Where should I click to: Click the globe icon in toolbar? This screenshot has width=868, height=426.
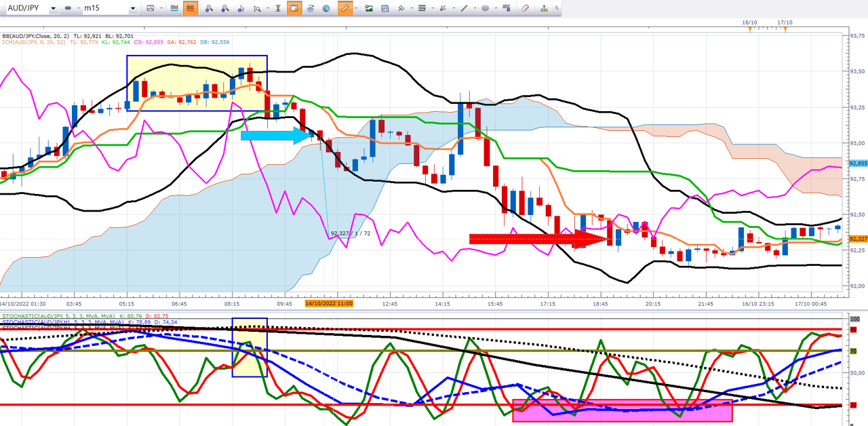326,9
